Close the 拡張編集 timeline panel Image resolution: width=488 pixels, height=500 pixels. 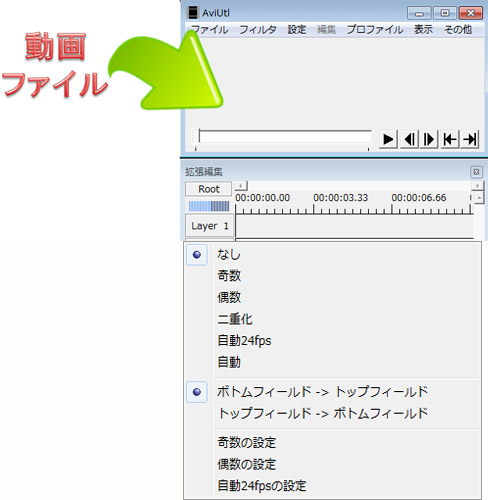(476, 172)
